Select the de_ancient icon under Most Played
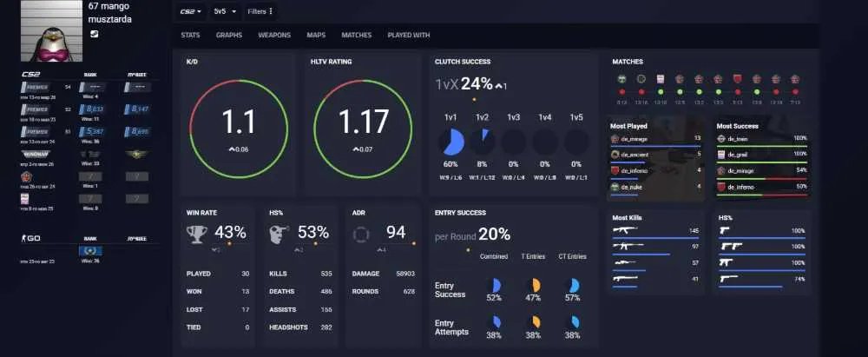 pyautogui.click(x=615, y=155)
